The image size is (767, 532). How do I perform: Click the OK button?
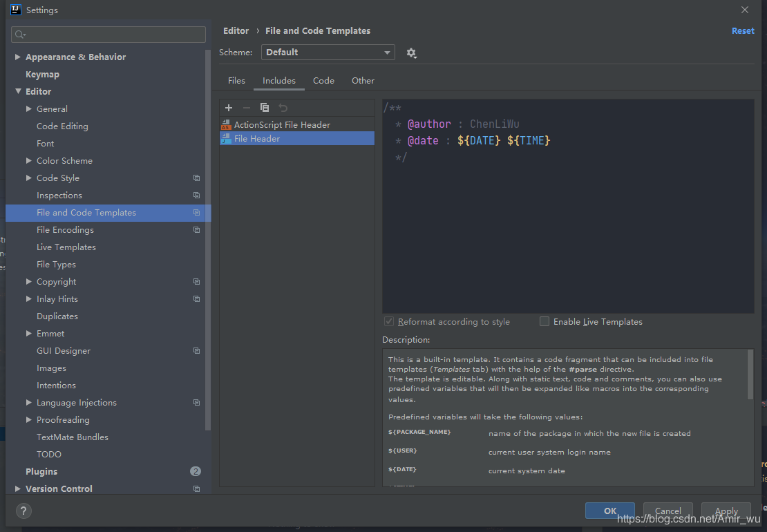point(609,511)
